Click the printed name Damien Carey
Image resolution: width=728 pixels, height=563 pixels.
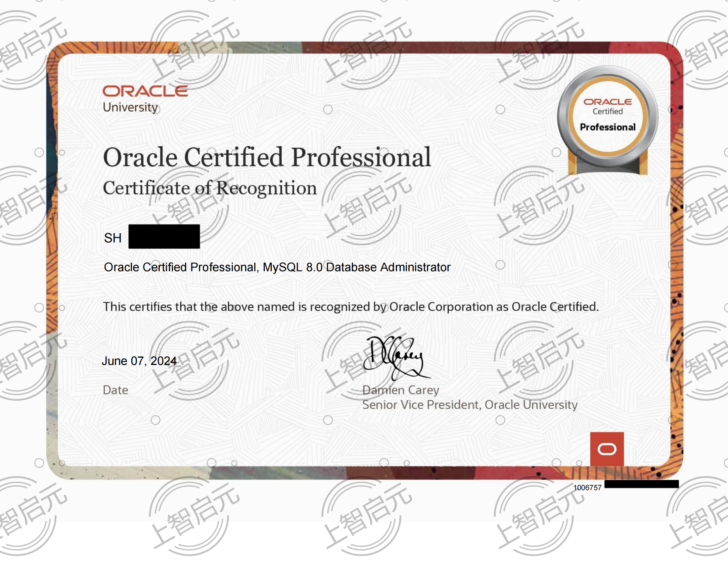click(401, 390)
